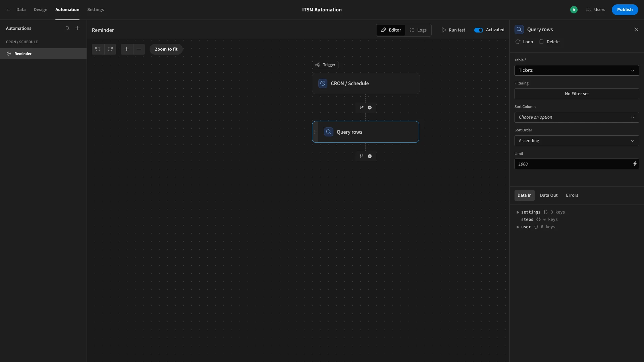
Task: Click the user avatar R icon
Action: (x=574, y=10)
